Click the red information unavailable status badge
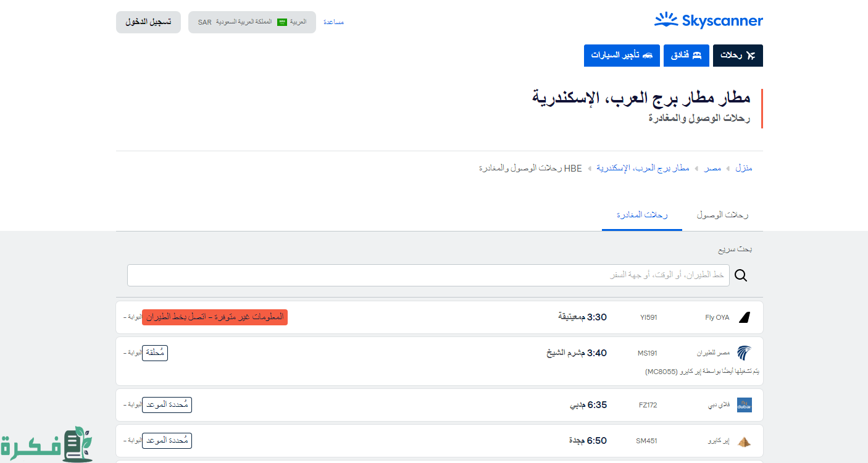 point(215,317)
